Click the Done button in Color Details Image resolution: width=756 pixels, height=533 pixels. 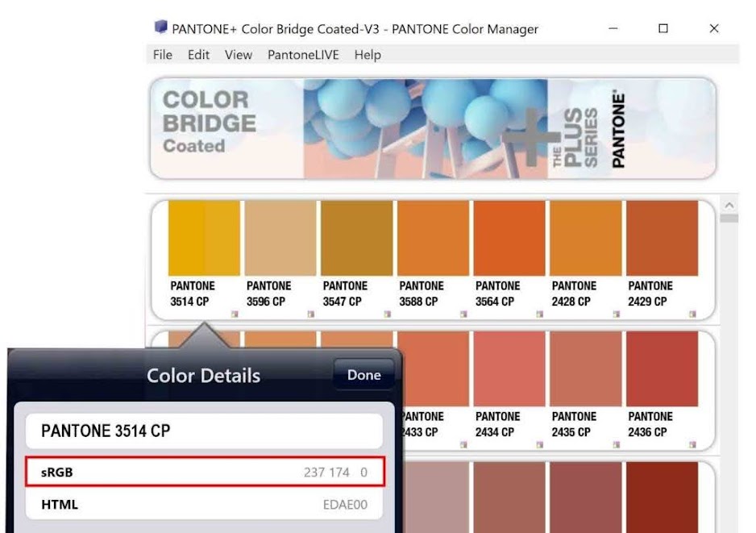(364, 375)
